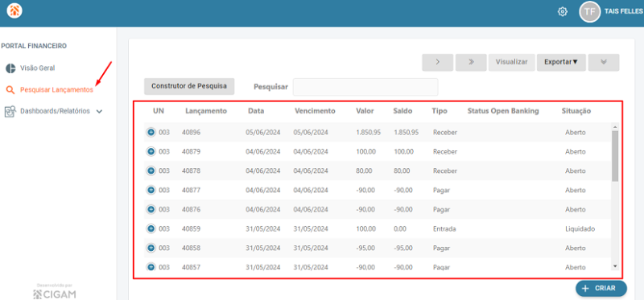This screenshot has width=644, height=300.
Task: Sort by Vencimento column header
Action: pyautogui.click(x=315, y=111)
